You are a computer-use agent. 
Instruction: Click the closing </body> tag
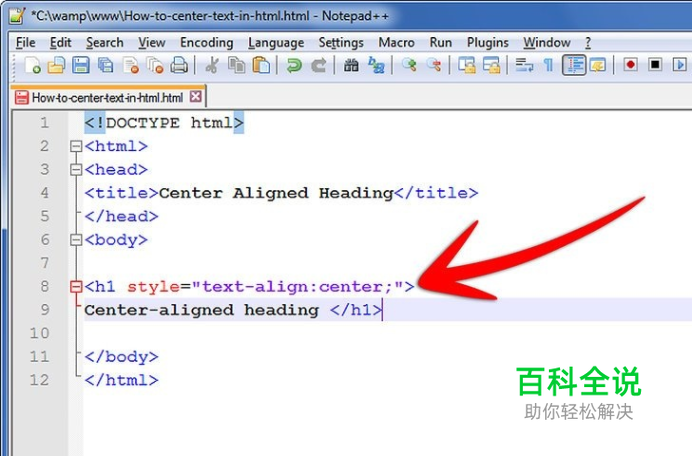tap(121, 357)
